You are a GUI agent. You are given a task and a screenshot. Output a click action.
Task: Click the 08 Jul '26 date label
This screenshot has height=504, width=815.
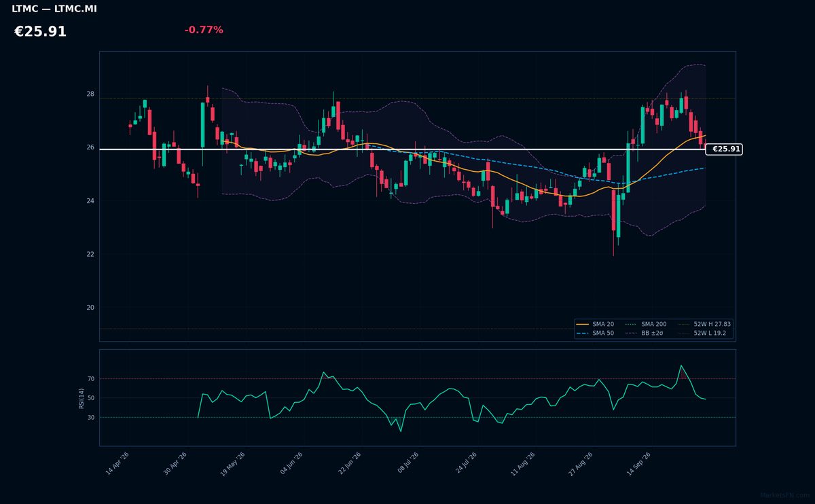pyautogui.click(x=409, y=463)
